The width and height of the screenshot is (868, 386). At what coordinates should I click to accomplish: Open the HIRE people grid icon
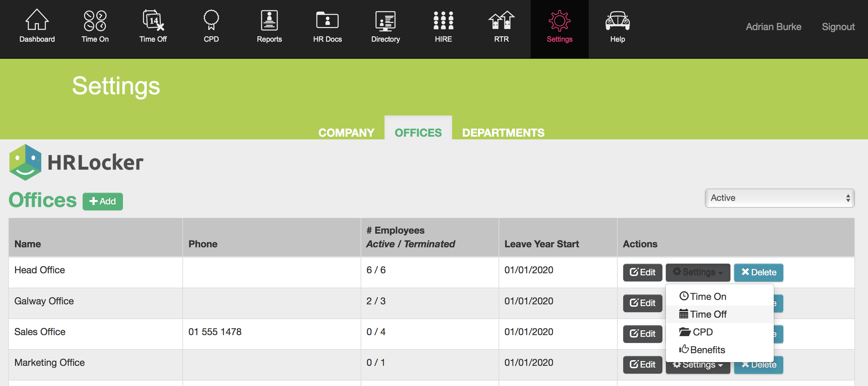click(443, 20)
